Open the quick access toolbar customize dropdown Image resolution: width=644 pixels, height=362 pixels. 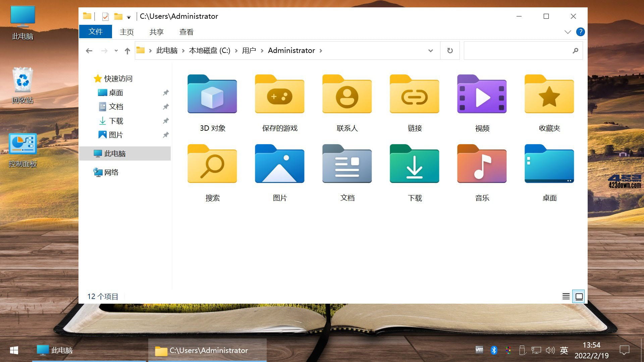pos(128,16)
